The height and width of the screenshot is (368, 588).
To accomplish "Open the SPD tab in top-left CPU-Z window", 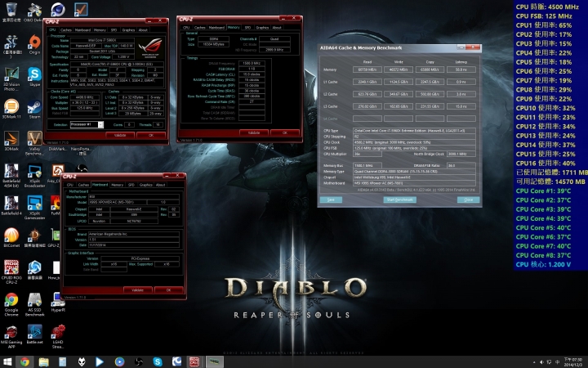I will click(114, 30).
